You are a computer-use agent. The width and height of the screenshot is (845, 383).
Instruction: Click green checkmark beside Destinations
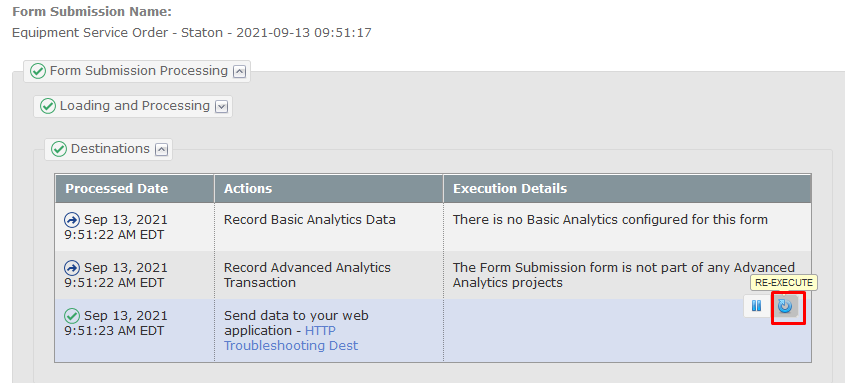point(59,149)
